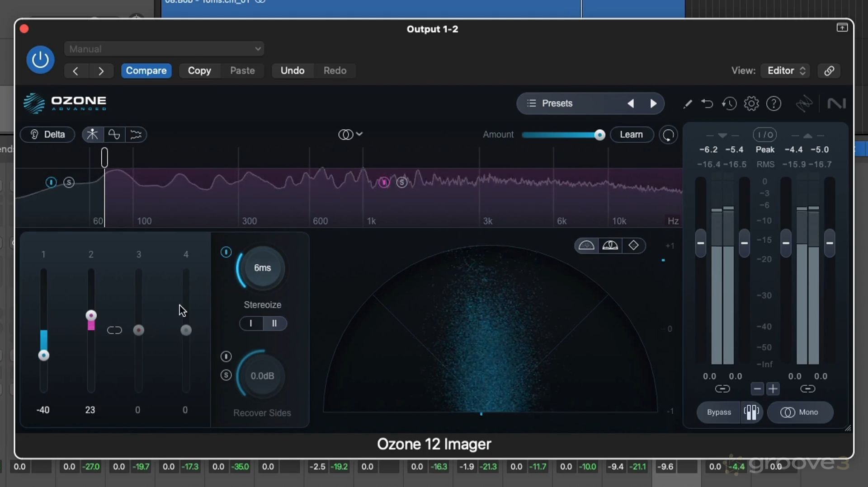
Task: Click band 3 width slider handle
Action: (x=138, y=330)
